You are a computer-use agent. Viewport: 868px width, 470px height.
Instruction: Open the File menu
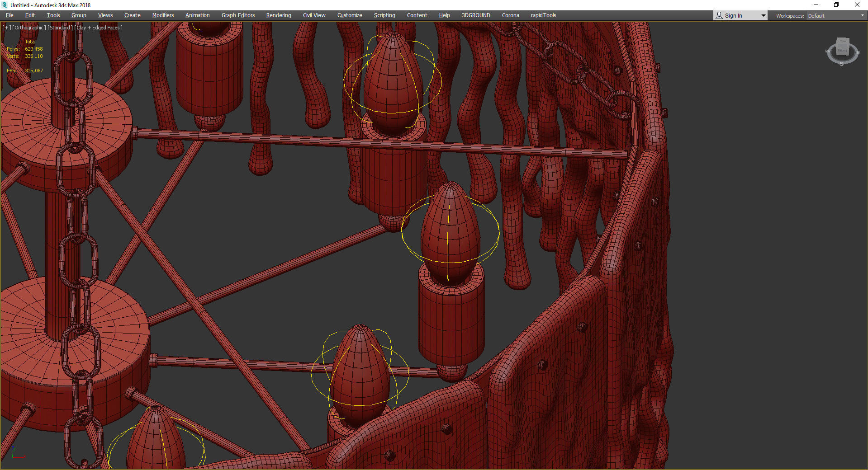[x=9, y=15]
